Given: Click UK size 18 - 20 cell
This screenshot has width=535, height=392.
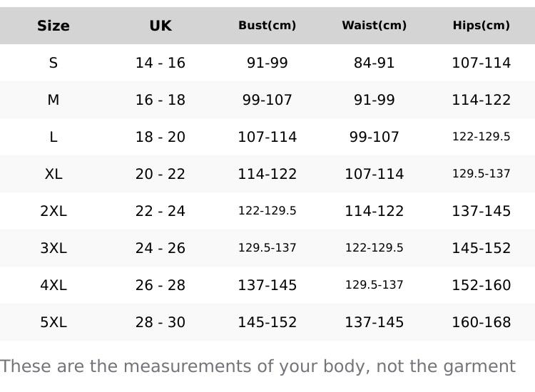Looking at the screenshot, I should (160, 137).
